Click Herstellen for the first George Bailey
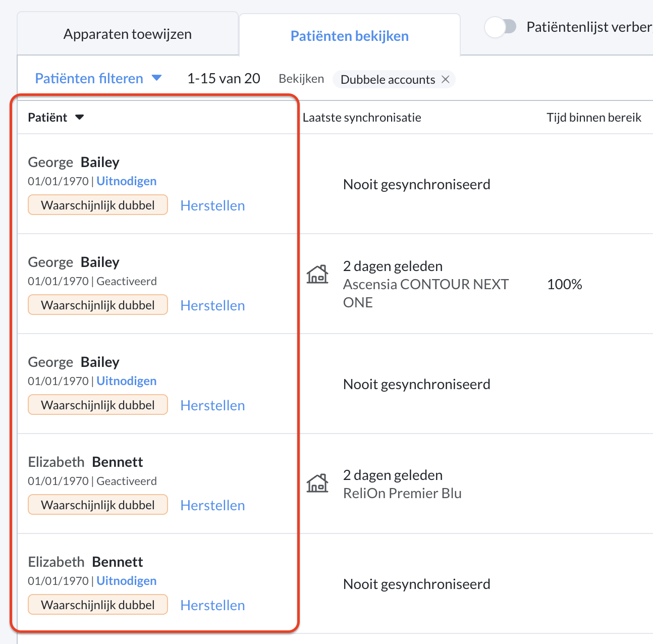 coord(212,205)
